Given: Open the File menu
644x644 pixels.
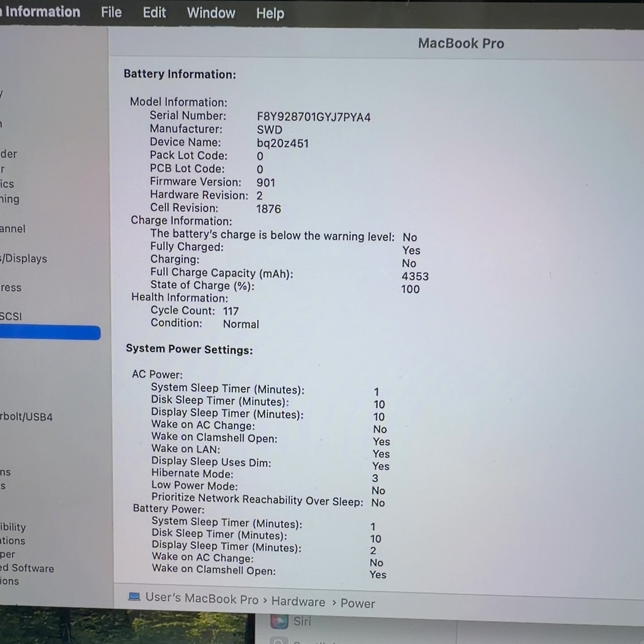Looking at the screenshot, I should (x=111, y=12).
